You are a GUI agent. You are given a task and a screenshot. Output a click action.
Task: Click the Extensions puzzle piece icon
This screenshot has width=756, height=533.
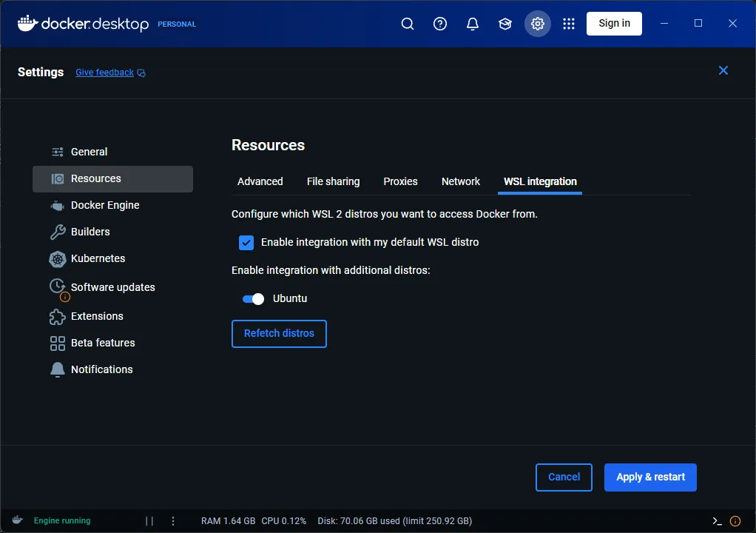pyautogui.click(x=58, y=316)
